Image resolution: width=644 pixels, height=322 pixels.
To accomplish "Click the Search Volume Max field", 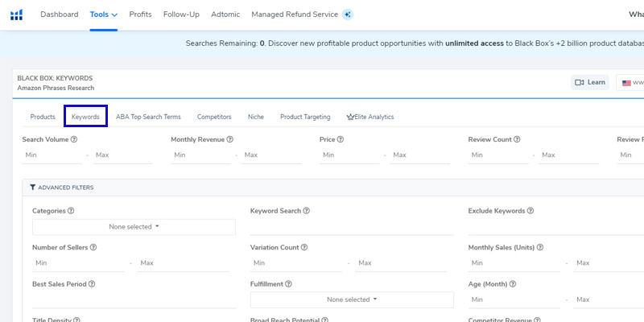I will coord(123,155).
